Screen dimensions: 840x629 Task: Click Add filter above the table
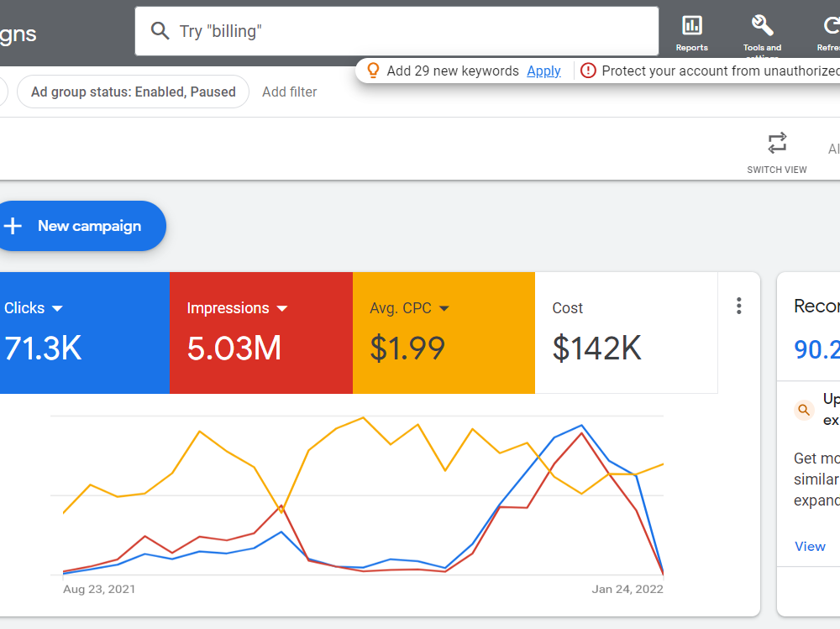[289, 92]
